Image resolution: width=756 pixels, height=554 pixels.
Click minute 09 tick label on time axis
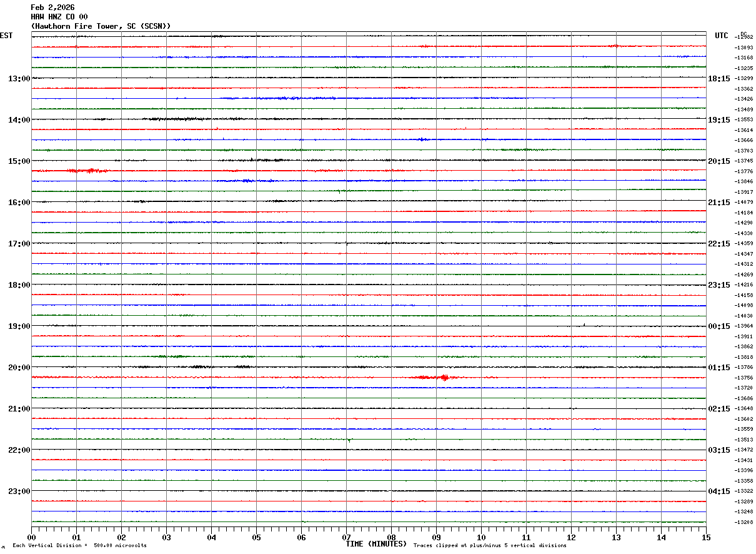436,537
